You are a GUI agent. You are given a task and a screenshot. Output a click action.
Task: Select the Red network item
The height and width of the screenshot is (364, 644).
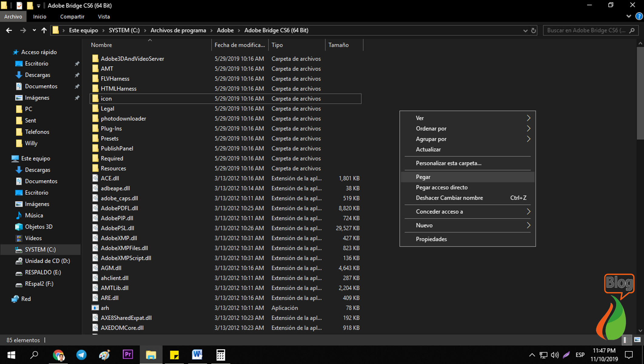tap(26, 299)
